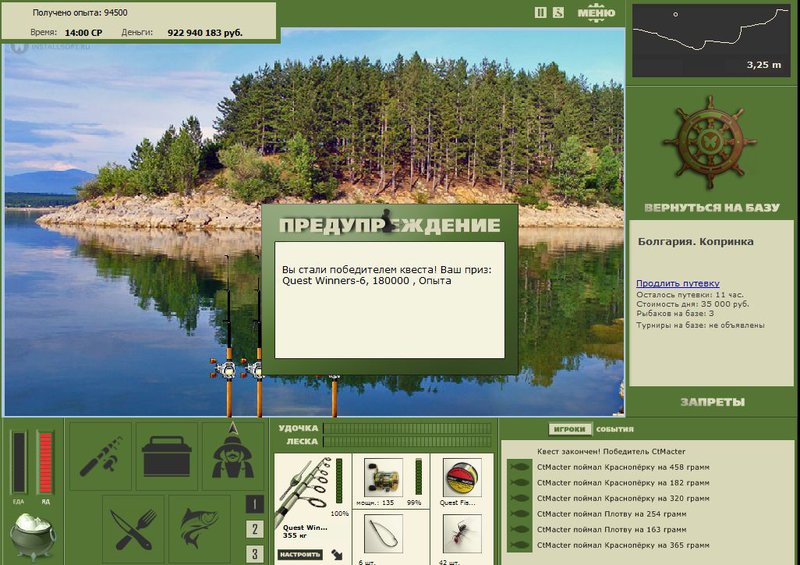
Task: Click event 'Квест закончен! Победитель CtMacter'
Action: point(611,451)
